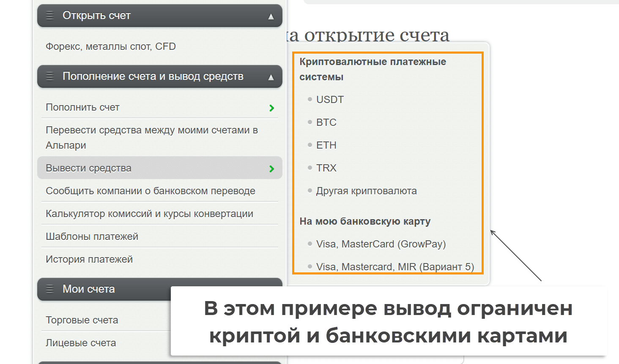Open 'Шаблоны платежей' page
This screenshot has width=619, height=364.
point(92,236)
